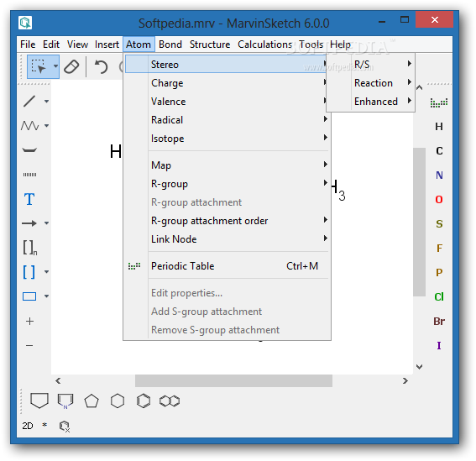Expand the blue brackets tool dropdown
The height and width of the screenshot is (461, 476).
[x=46, y=272]
